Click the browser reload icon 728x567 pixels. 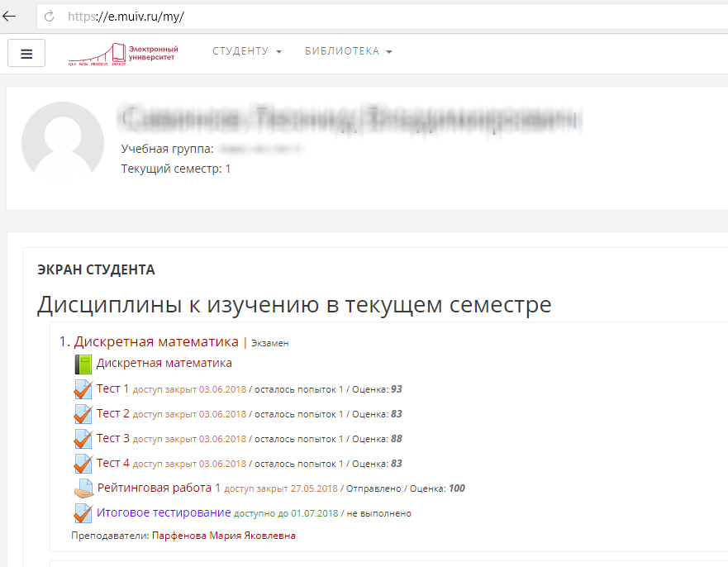(51, 14)
